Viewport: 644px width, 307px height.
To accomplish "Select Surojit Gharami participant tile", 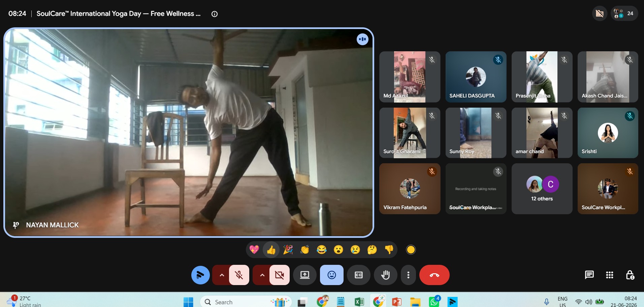I will [x=410, y=133].
